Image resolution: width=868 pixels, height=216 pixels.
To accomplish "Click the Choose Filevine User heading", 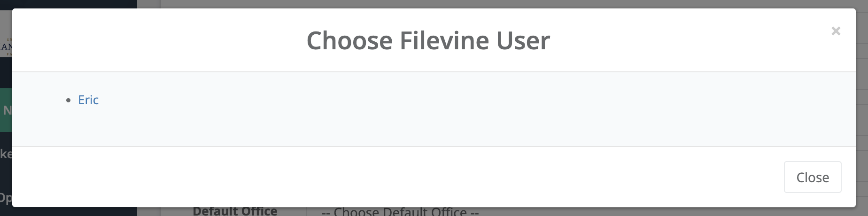I will pos(428,40).
